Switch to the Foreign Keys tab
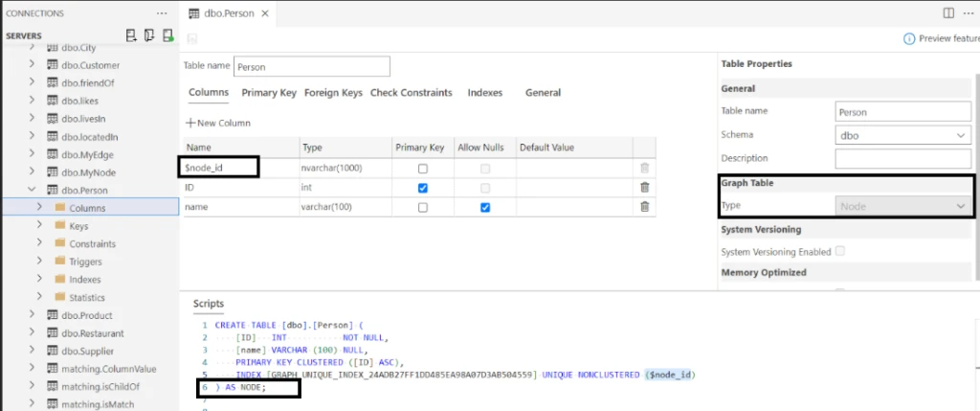Image resolution: width=980 pixels, height=411 pixels. coord(333,93)
